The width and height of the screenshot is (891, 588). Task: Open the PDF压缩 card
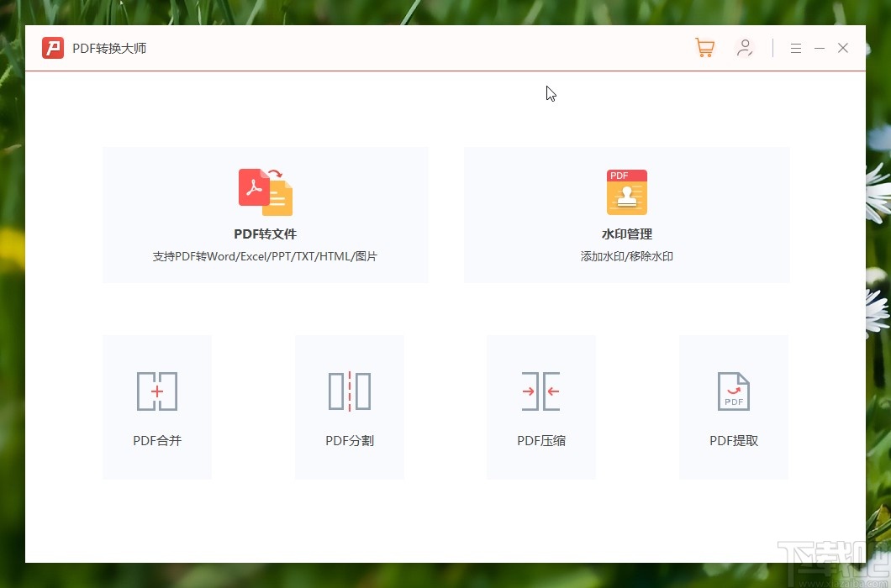click(x=541, y=407)
